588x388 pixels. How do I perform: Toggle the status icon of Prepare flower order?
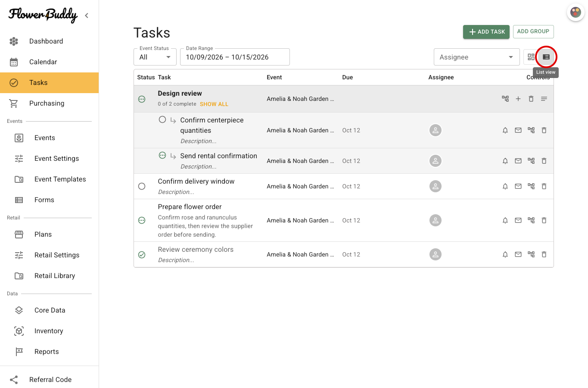tap(142, 220)
